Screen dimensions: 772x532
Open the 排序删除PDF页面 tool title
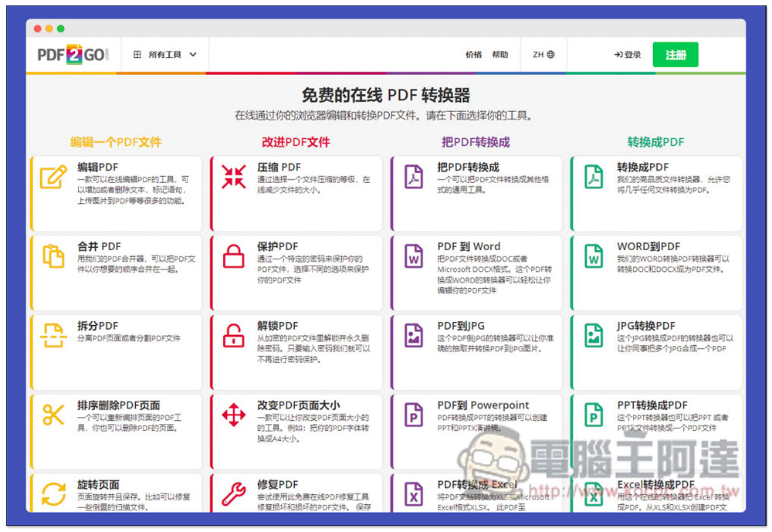click(119, 405)
